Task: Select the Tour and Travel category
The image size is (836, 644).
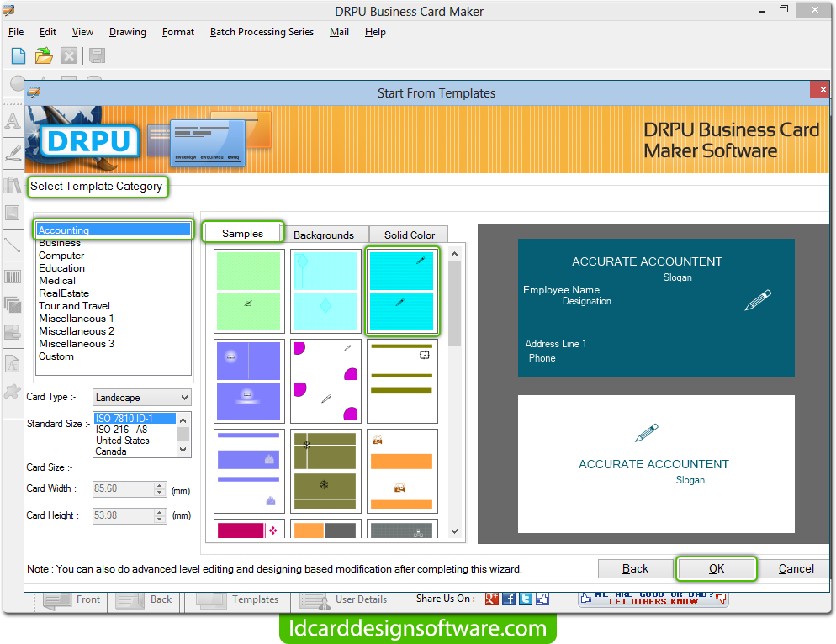Action: coord(114,306)
